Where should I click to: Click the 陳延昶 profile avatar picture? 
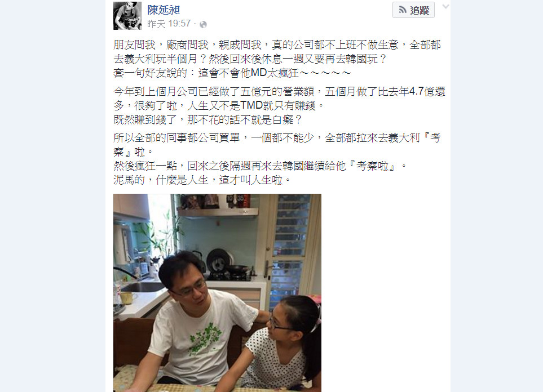point(127,16)
